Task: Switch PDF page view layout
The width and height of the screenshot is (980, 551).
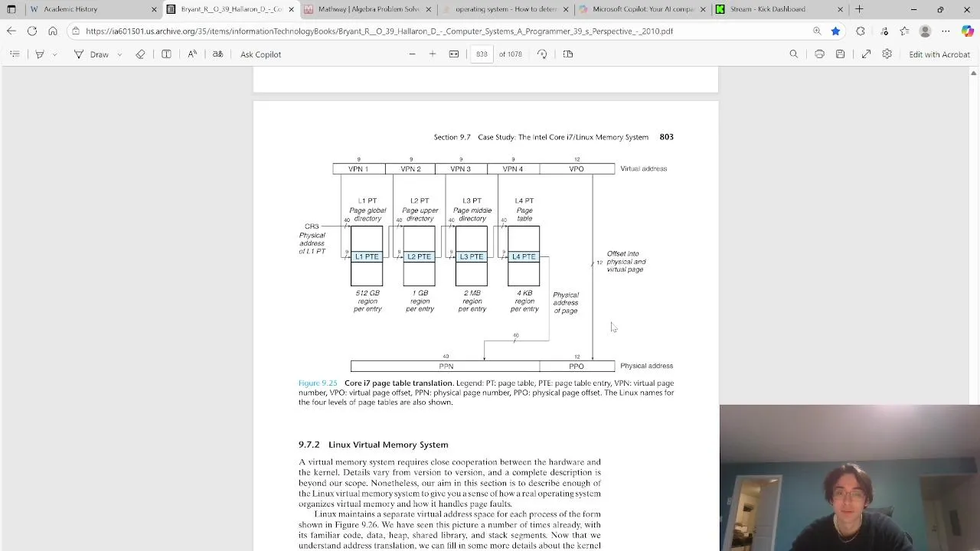Action: click(568, 54)
